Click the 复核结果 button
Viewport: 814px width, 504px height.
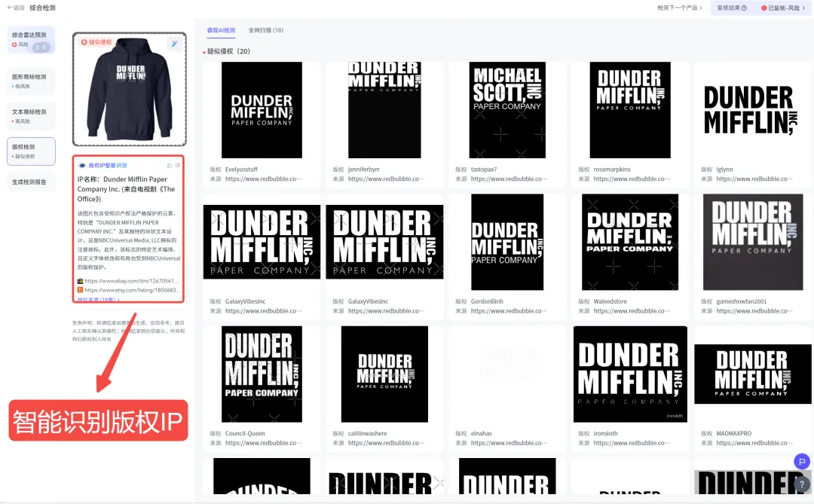click(731, 8)
